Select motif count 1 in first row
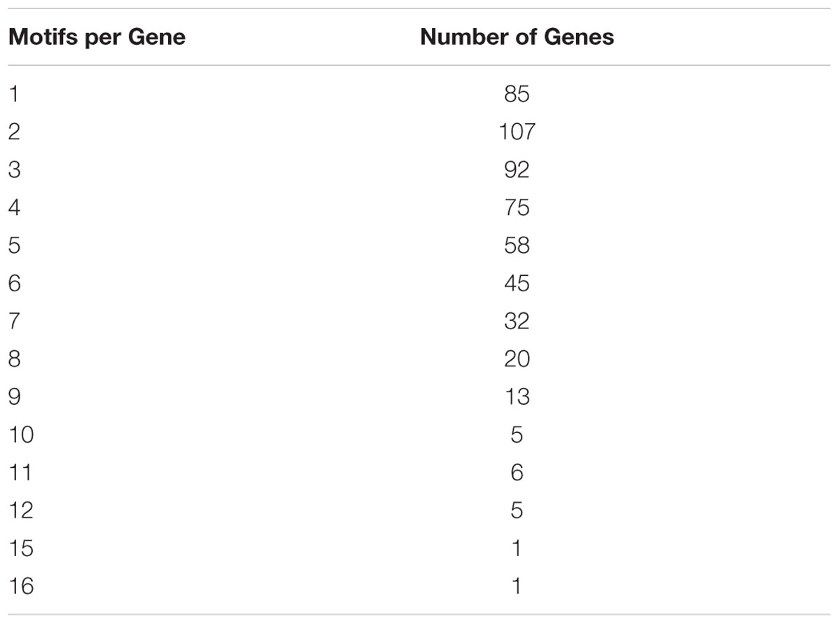 tap(13, 94)
